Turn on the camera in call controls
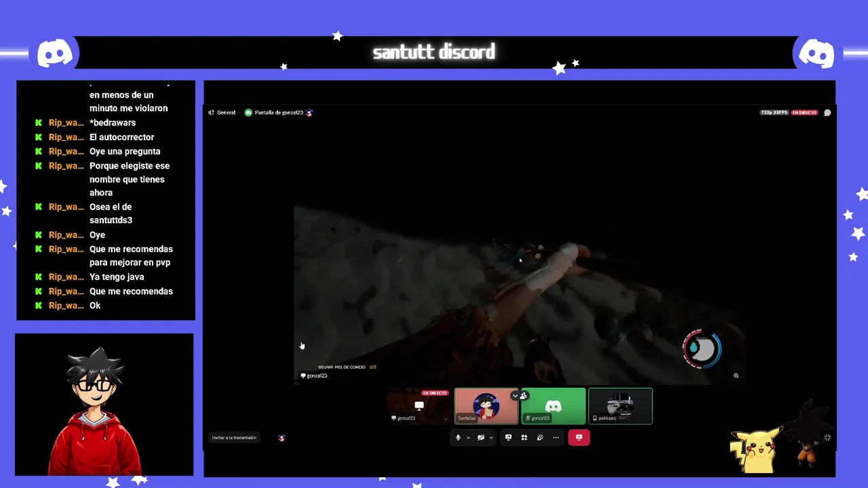 pyautogui.click(x=481, y=438)
